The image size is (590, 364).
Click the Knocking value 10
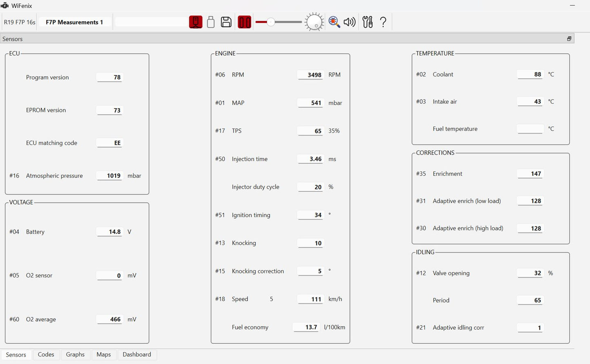[x=310, y=243]
